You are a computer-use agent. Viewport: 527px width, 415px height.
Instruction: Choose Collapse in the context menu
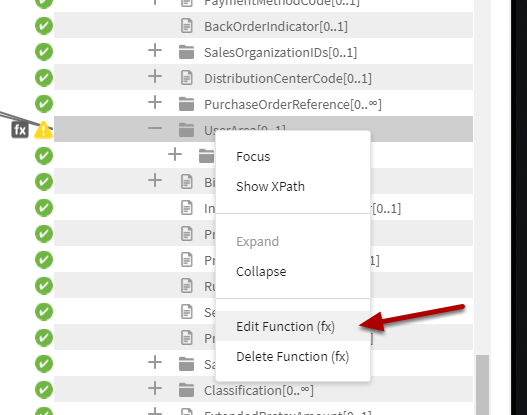[261, 272]
